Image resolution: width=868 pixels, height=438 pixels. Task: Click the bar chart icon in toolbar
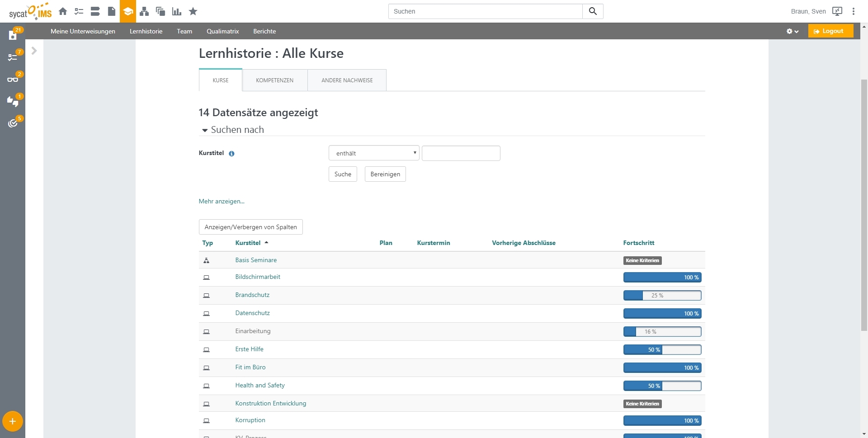click(177, 11)
